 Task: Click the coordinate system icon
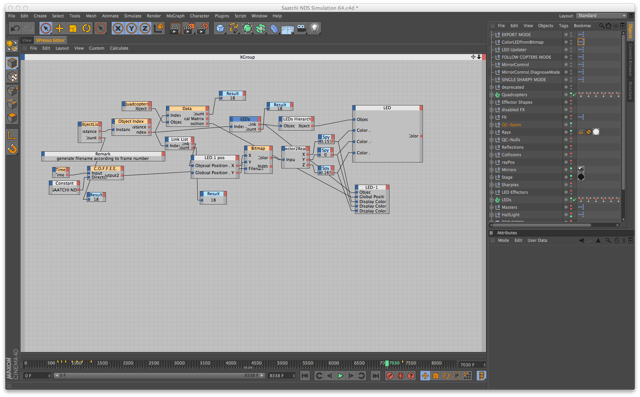click(x=158, y=28)
